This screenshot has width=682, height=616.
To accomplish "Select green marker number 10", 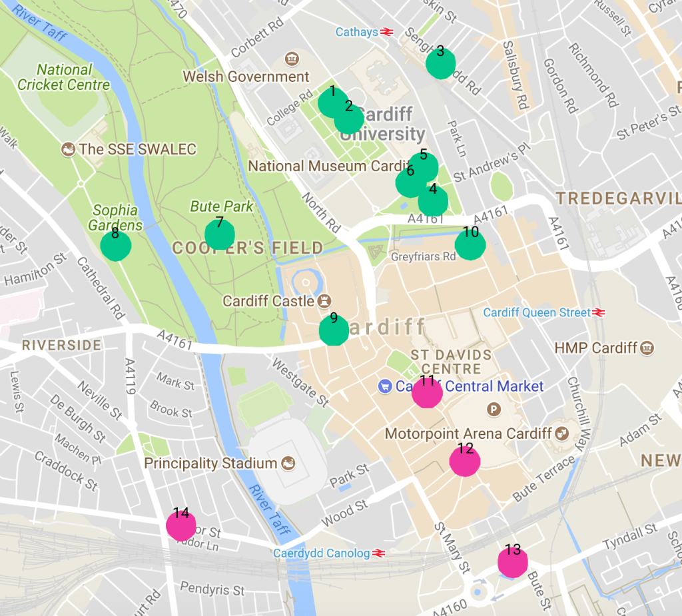I will tap(470, 244).
